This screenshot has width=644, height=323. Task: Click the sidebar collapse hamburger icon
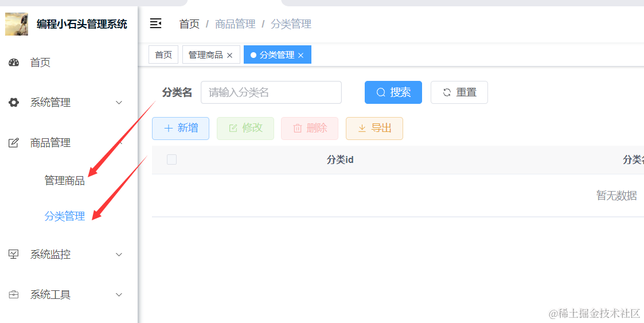[x=155, y=24]
